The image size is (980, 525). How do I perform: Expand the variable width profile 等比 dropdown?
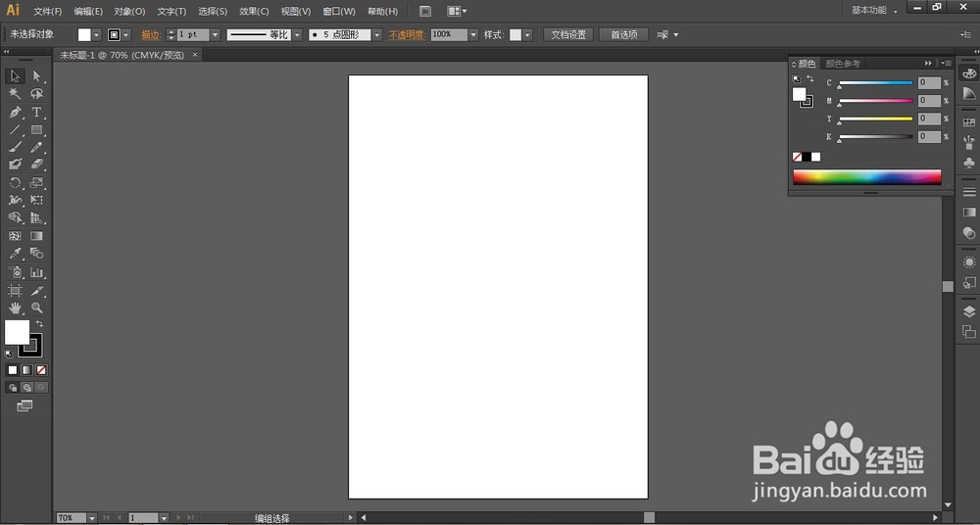297,35
